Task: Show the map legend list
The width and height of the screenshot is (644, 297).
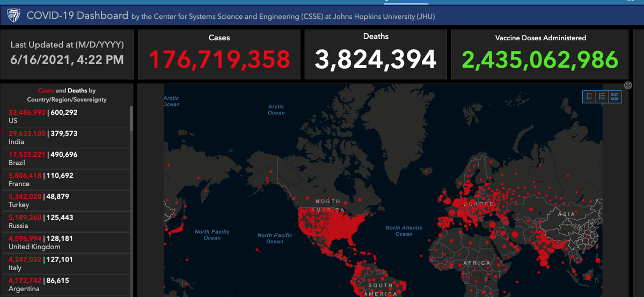Action: [602, 97]
